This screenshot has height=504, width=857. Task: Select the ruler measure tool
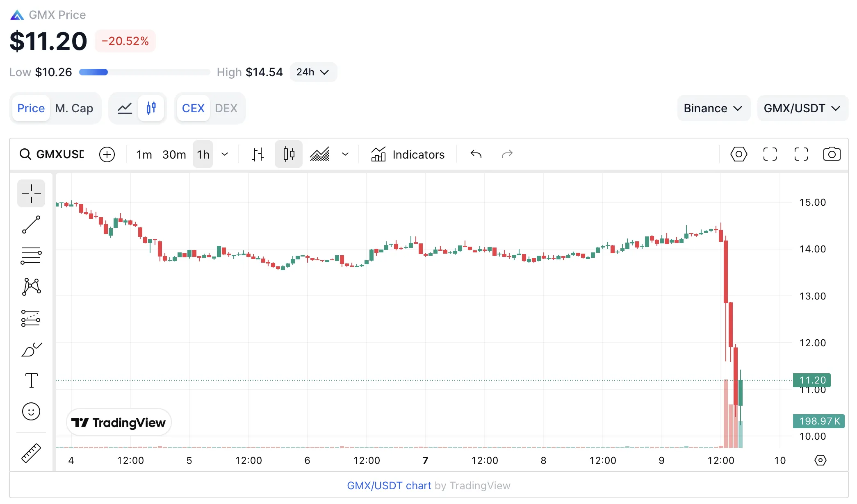click(x=31, y=453)
